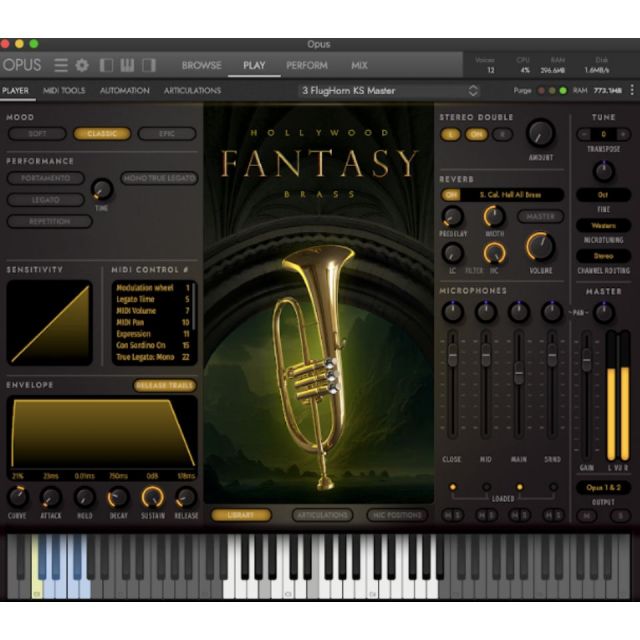The image size is (640, 640).
Task: Click Stereo Double R button
Action: click(502, 134)
